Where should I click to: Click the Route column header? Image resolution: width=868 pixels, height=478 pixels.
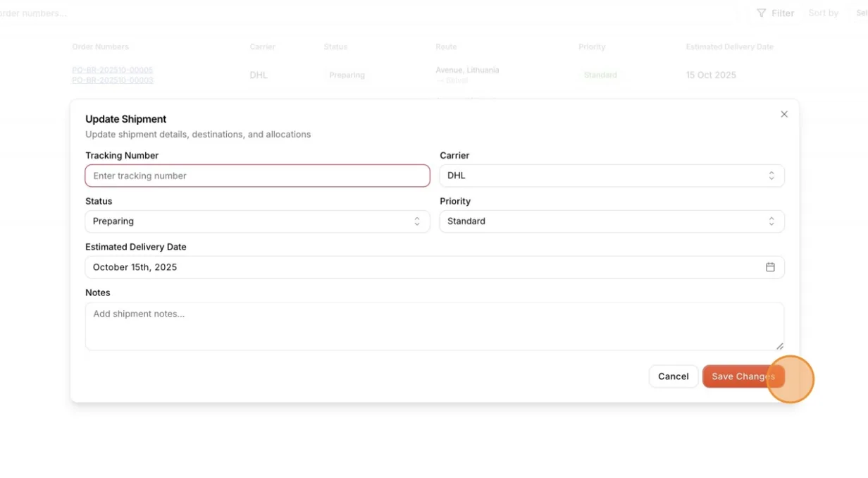pyautogui.click(x=446, y=47)
